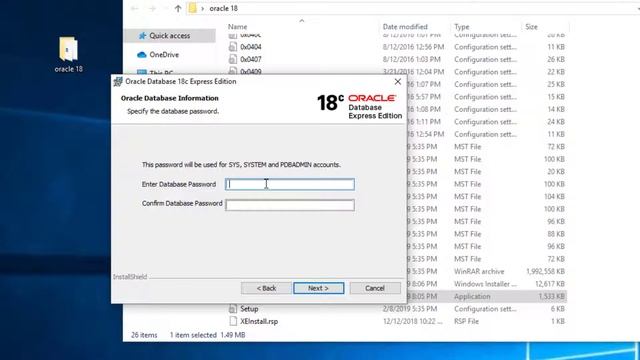Go up one folder level in Explorer
This screenshot has width=640, height=360.
[178, 8]
